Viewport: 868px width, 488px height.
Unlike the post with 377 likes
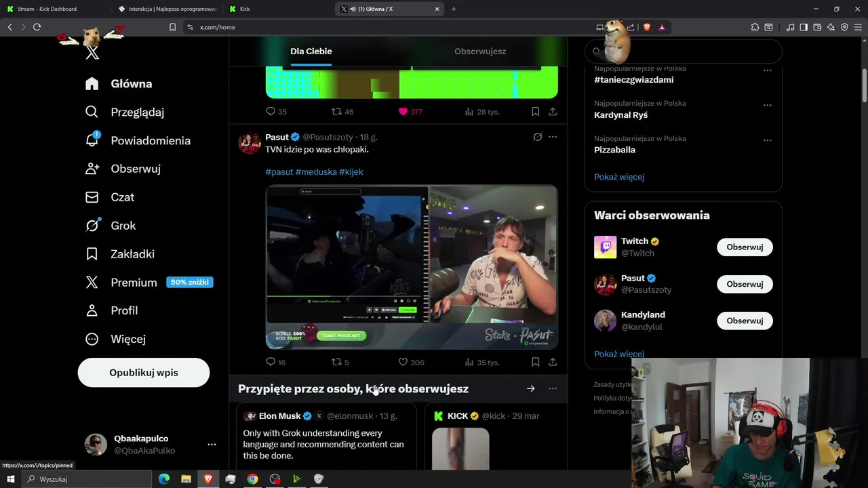[x=403, y=111]
